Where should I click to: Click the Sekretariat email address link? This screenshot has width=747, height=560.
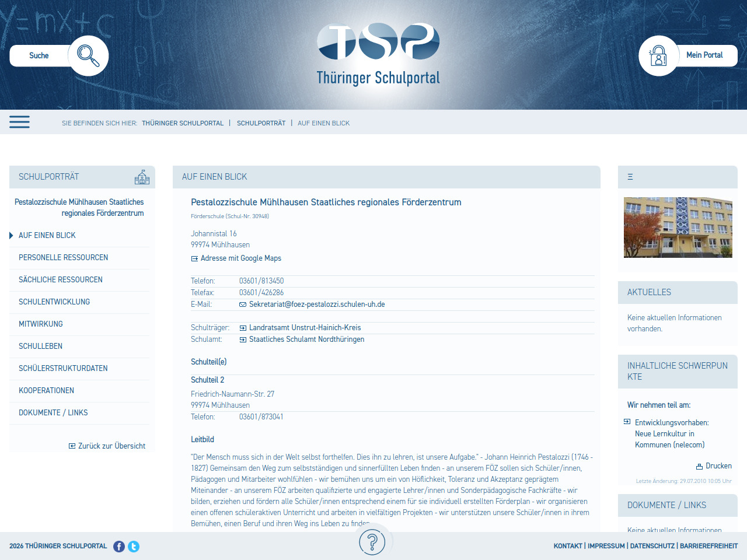(x=316, y=304)
